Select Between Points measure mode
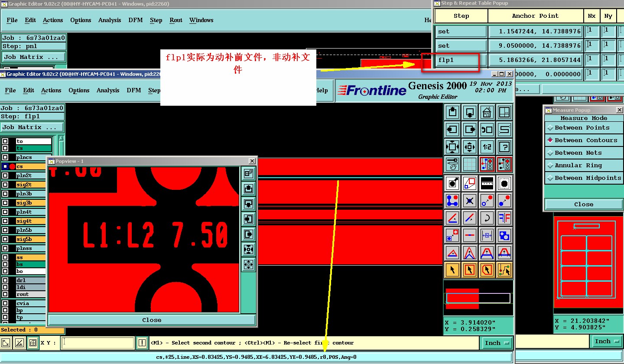This screenshot has height=364, width=624. pos(584,128)
